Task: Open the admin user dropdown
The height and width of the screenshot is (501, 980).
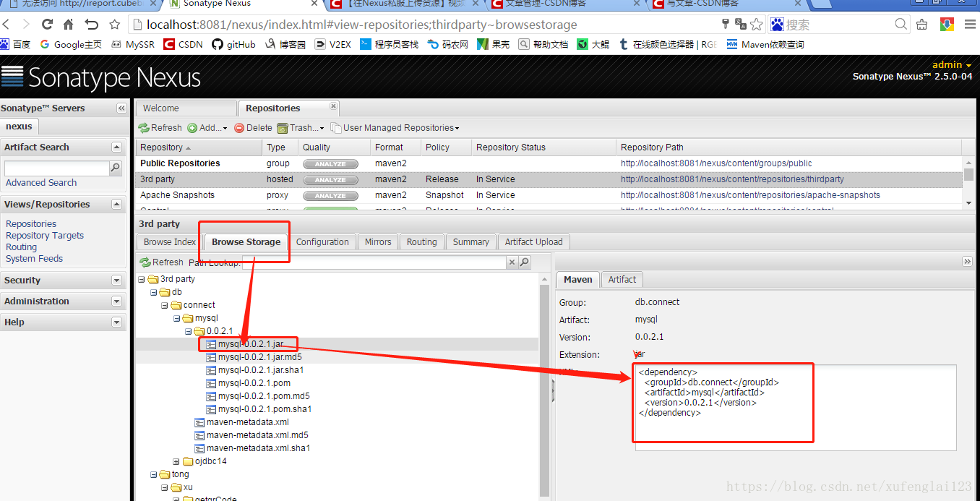Action: click(952, 65)
